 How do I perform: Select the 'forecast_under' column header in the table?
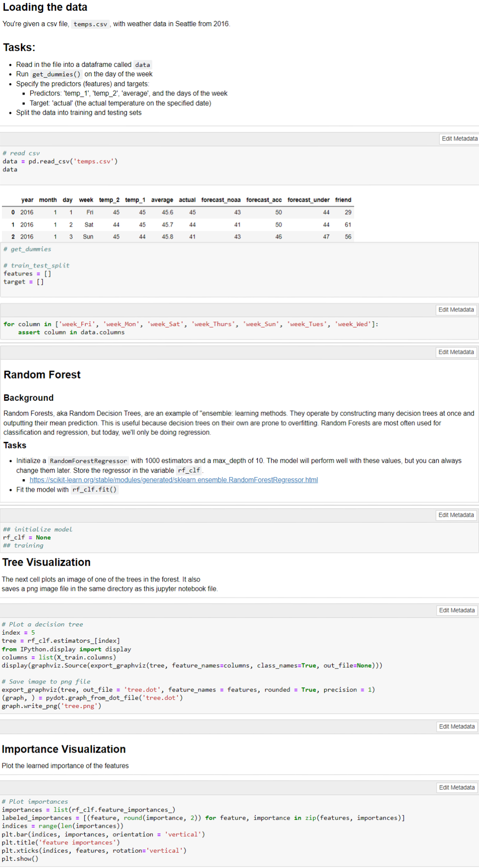tap(308, 200)
